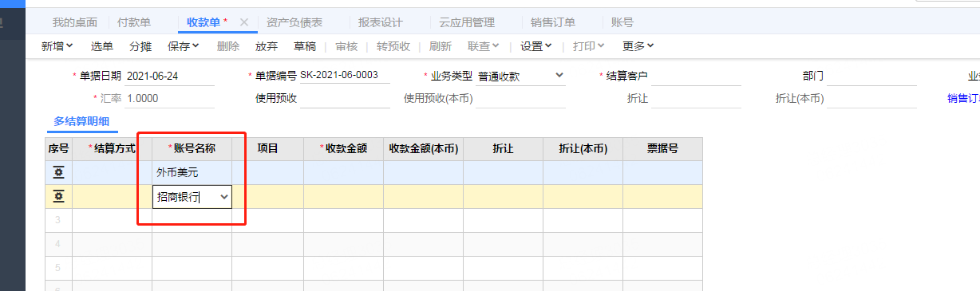Switch to 付款单 tab
Screen dimensions: 980x291
(133, 22)
